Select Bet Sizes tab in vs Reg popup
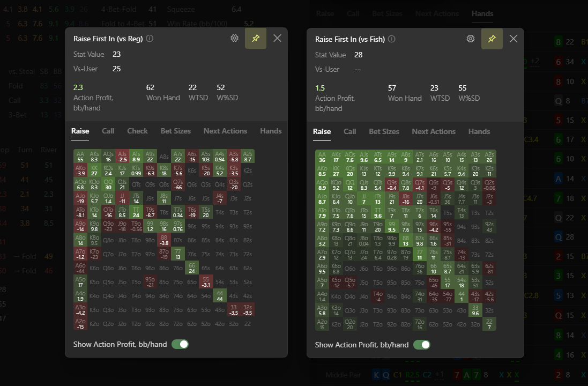 point(175,131)
